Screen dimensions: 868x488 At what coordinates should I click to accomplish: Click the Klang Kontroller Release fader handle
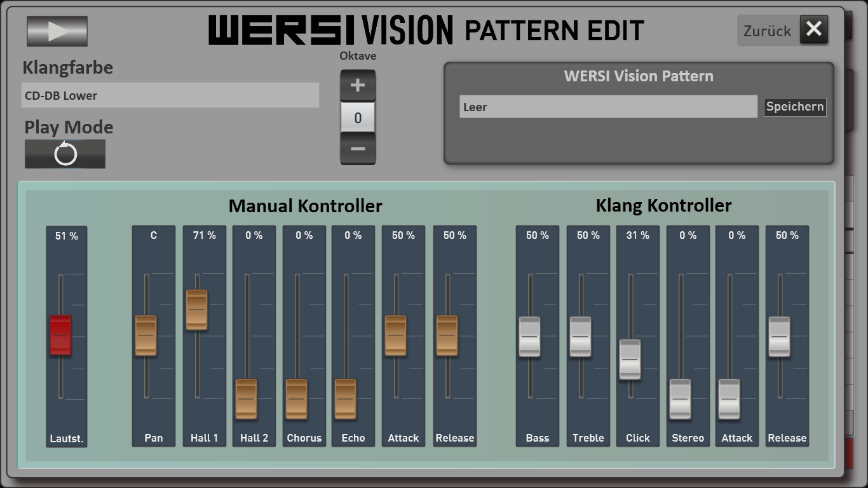point(780,336)
